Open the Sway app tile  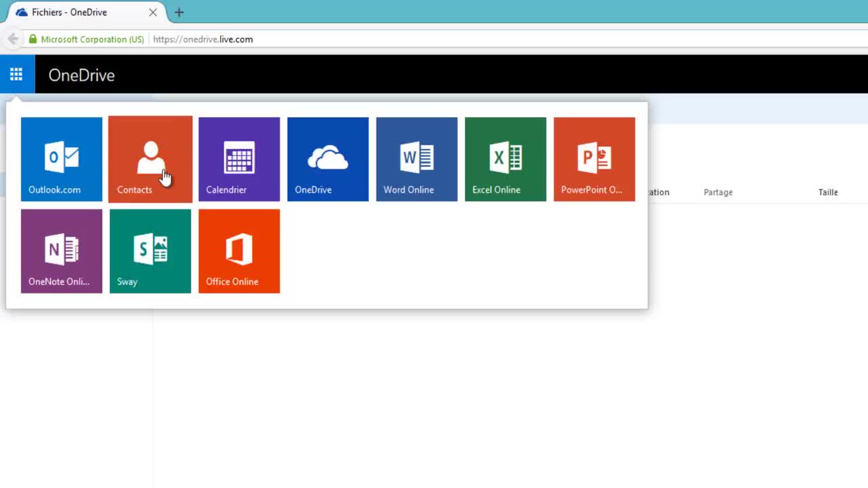coord(150,251)
